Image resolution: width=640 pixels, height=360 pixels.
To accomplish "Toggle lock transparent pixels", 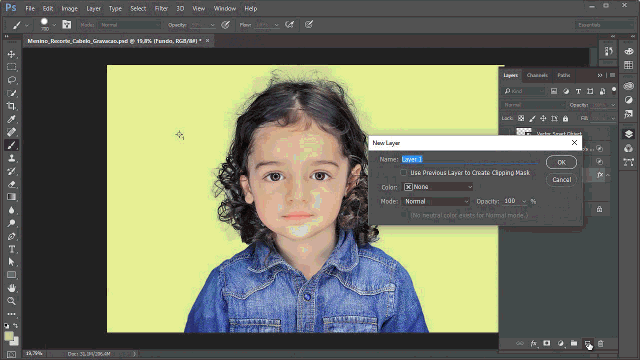I will pyautogui.click(x=521, y=118).
